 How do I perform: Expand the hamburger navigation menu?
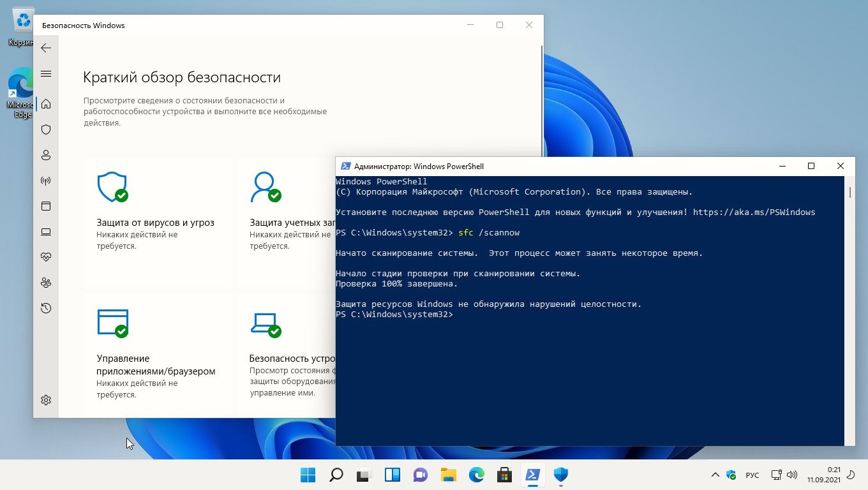(x=46, y=74)
